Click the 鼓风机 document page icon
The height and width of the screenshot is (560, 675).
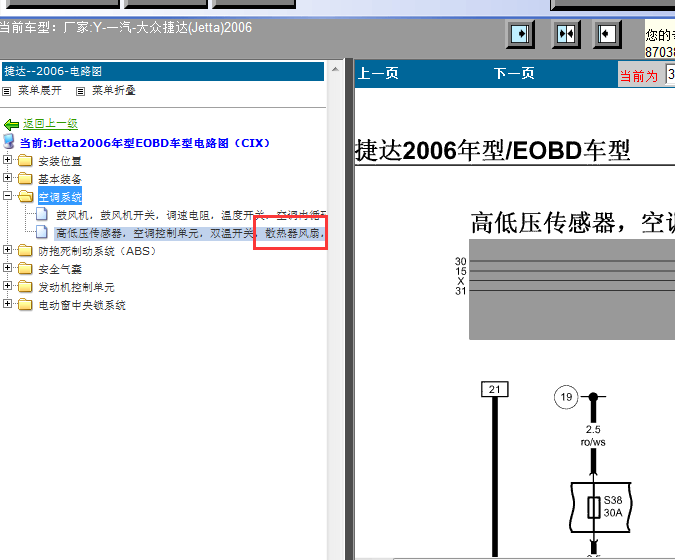click(42, 213)
